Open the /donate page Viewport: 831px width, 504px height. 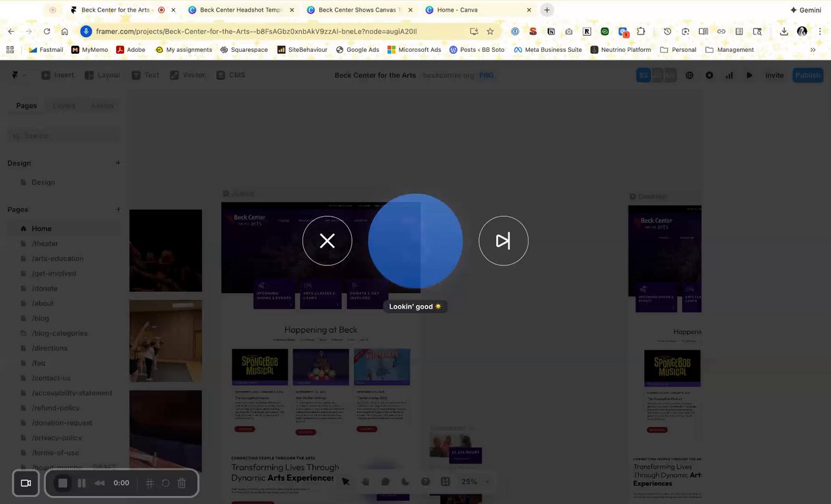(x=64, y=288)
